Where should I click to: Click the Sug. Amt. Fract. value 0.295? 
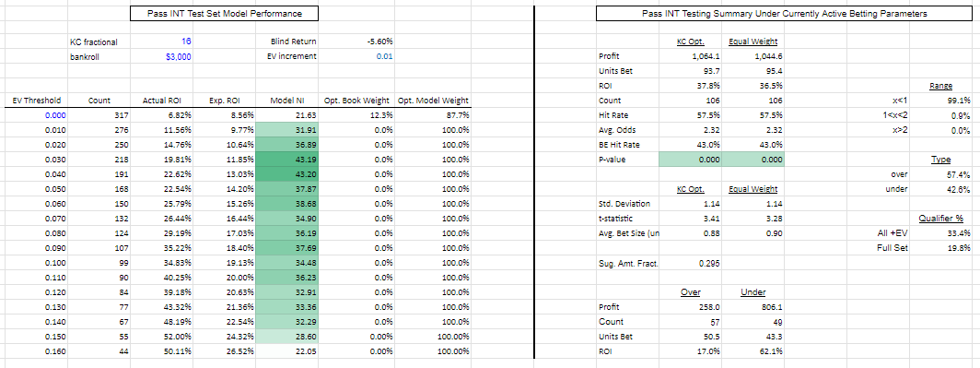(x=690, y=263)
